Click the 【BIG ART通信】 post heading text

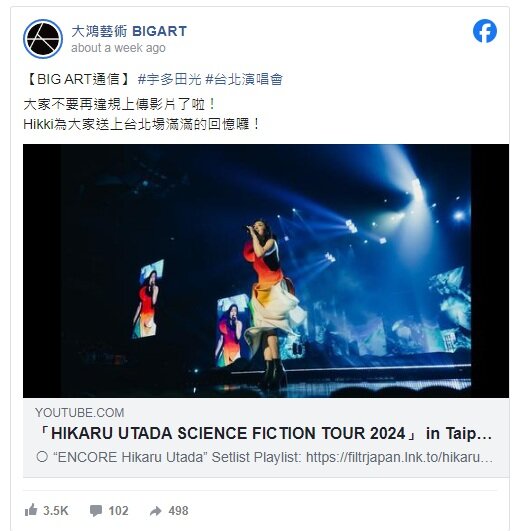coord(78,79)
